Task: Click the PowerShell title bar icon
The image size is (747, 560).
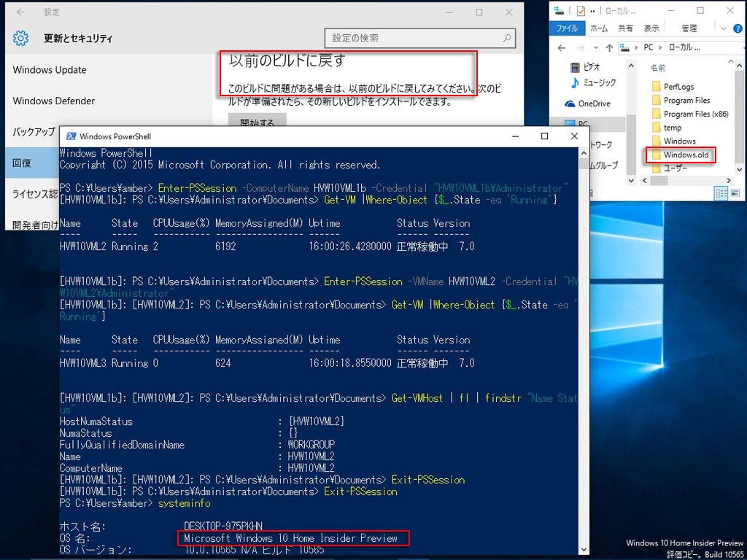Action: coord(71,136)
